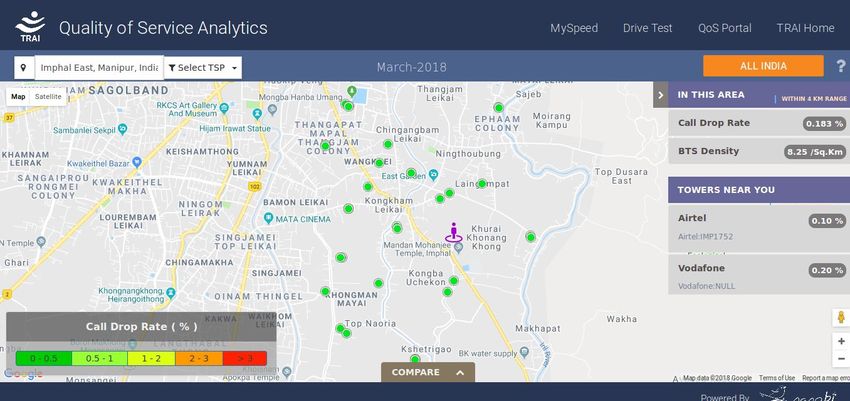Zoom in the map with plus
The height and width of the screenshot is (401, 850).
point(841,341)
